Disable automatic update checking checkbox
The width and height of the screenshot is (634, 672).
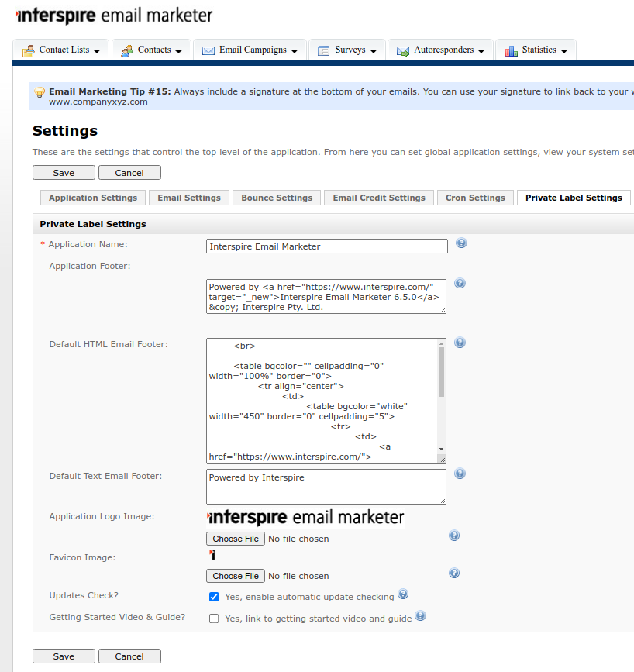pos(214,597)
